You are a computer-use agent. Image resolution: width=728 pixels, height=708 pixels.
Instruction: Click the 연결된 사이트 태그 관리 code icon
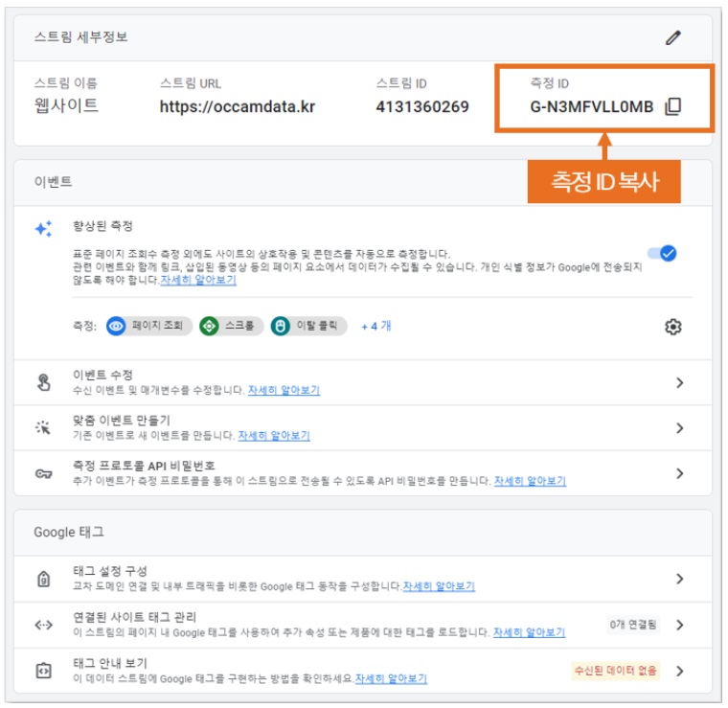coord(44,625)
